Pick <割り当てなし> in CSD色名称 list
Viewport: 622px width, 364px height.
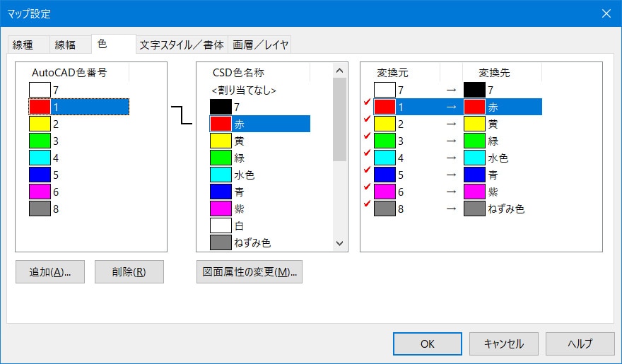(x=243, y=90)
